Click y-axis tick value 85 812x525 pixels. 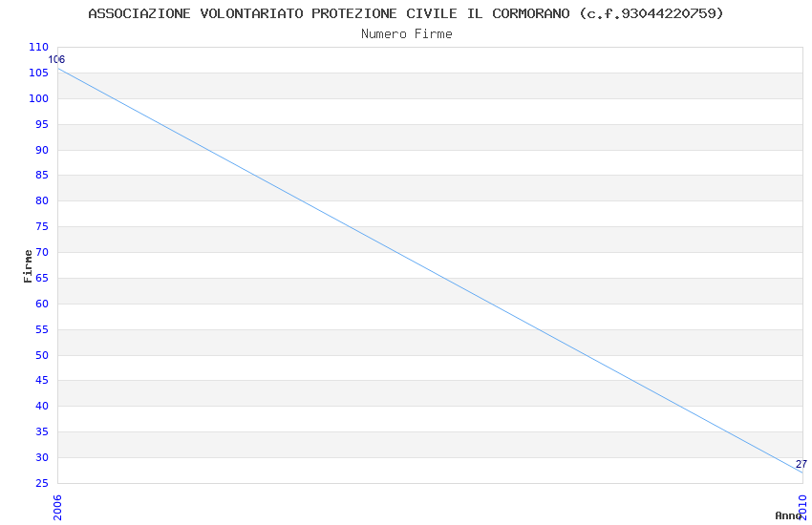(42, 175)
